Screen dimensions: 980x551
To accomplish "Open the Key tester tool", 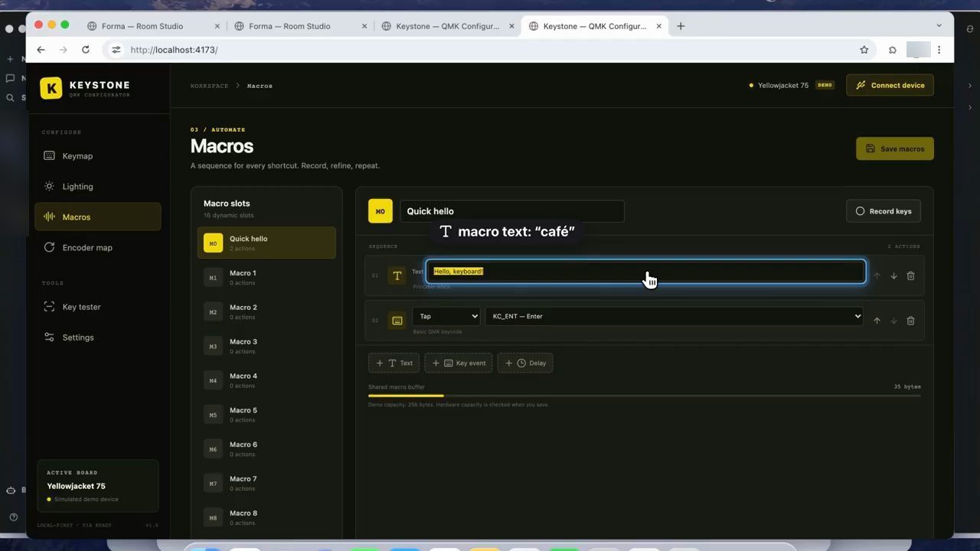I will pos(98,307).
